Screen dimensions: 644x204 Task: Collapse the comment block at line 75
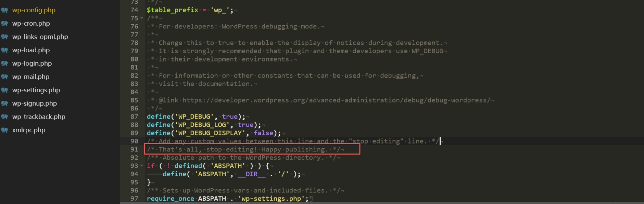142,18
